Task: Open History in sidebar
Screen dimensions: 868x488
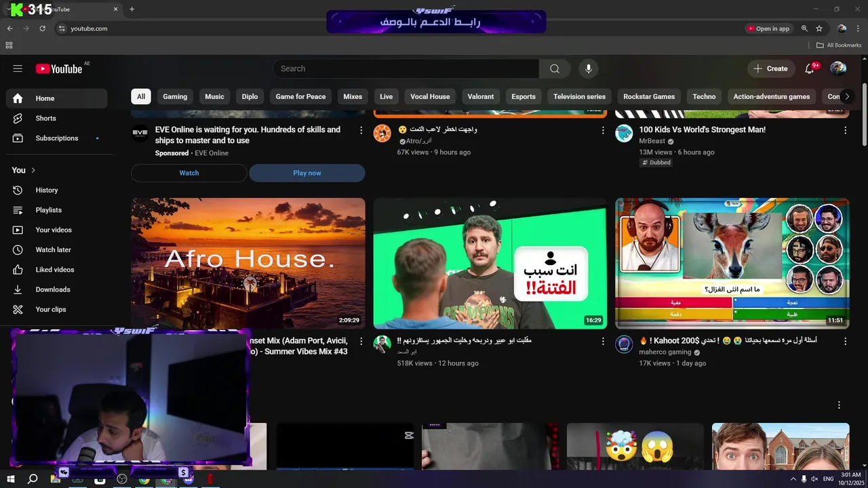Action: pos(57,190)
